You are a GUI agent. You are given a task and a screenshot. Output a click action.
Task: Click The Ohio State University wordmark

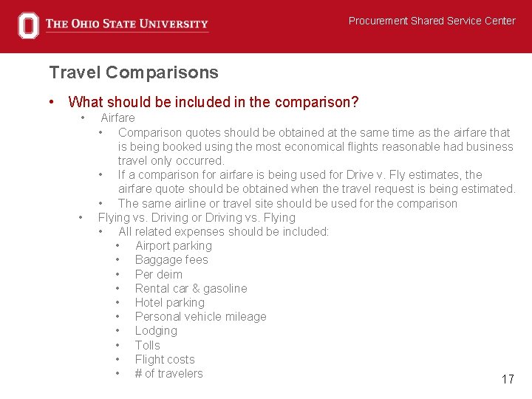[126, 24]
